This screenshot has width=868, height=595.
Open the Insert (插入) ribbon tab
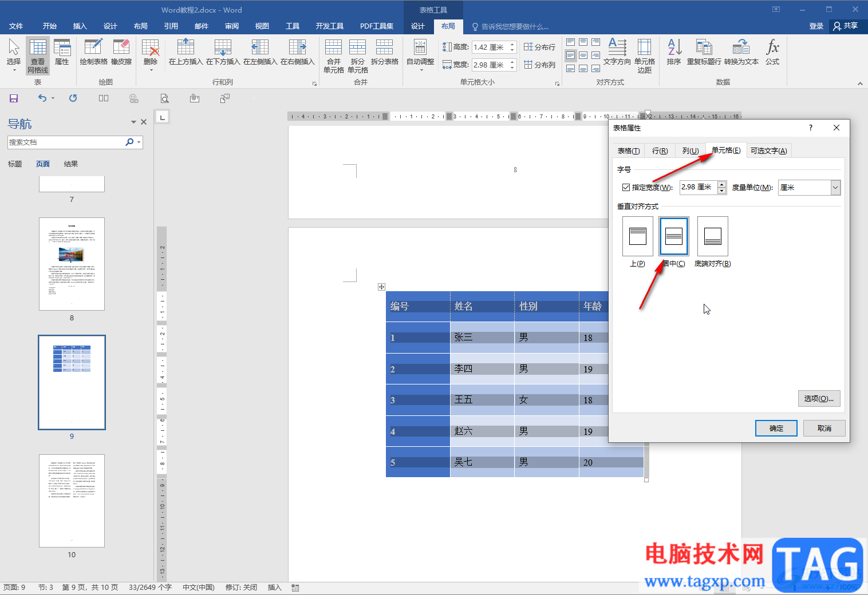point(80,26)
